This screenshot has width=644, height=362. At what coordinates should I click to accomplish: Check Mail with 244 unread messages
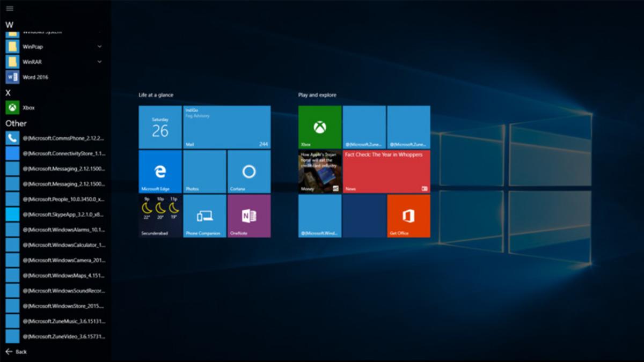(x=226, y=127)
